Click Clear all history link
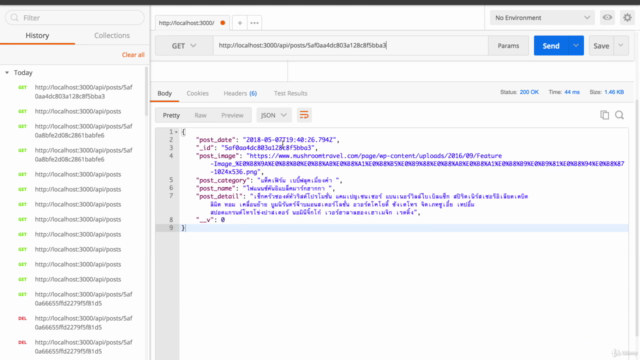The image size is (640, 360). [133, 55]
